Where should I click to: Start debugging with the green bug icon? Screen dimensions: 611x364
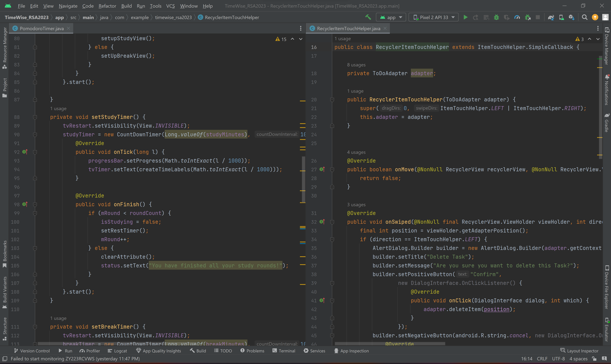pyautogui.click(x=496, y=17)
